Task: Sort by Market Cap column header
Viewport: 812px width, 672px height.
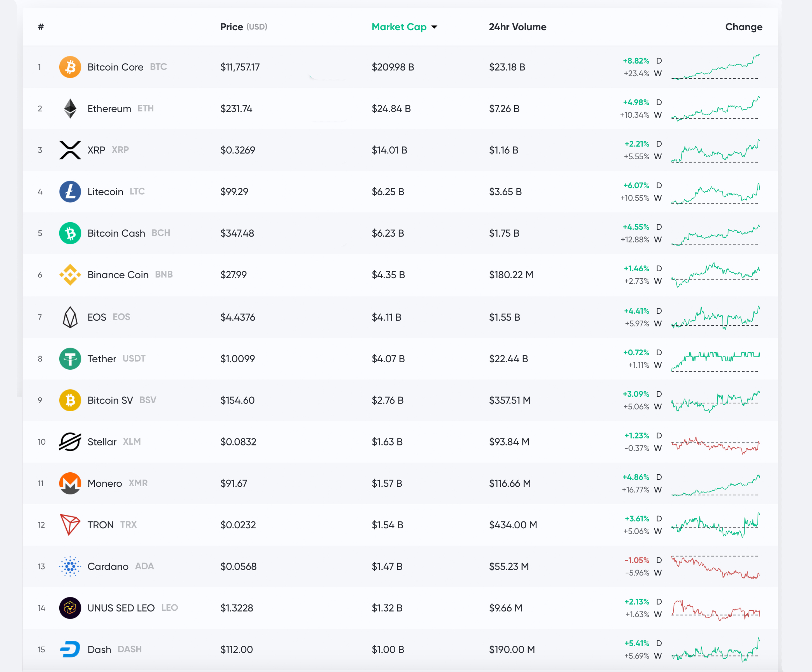Action: pyautogui.click(x=404, y=27)
